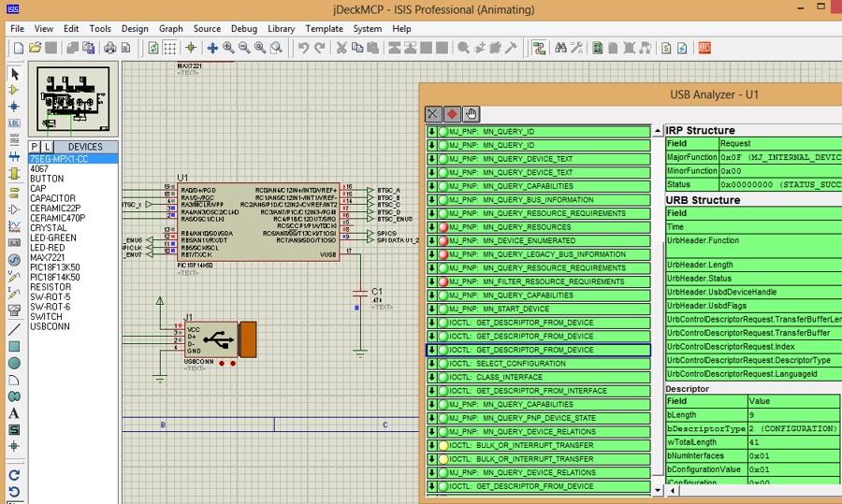This screenshot has height=504, width=842.
Task: Select the Wire Label (LBL) mode icon
Action: (14, 123)
